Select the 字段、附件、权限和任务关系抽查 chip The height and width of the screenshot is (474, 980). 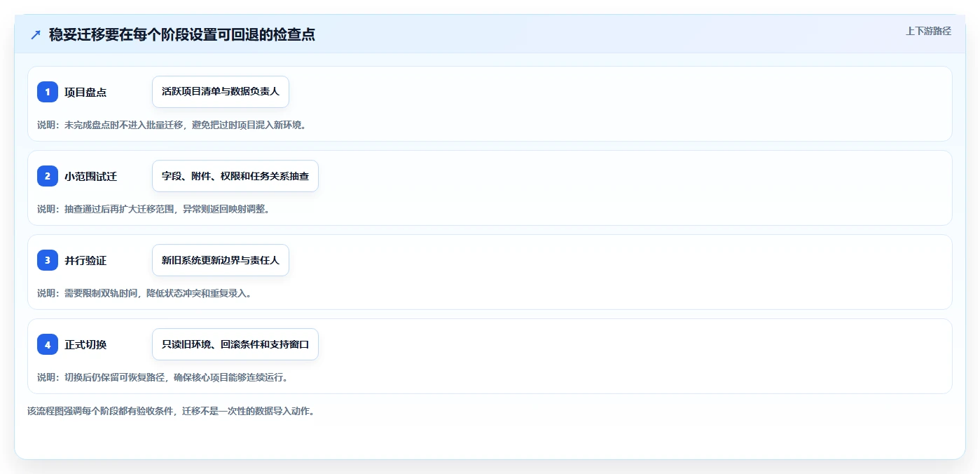[x=235, y=176]
